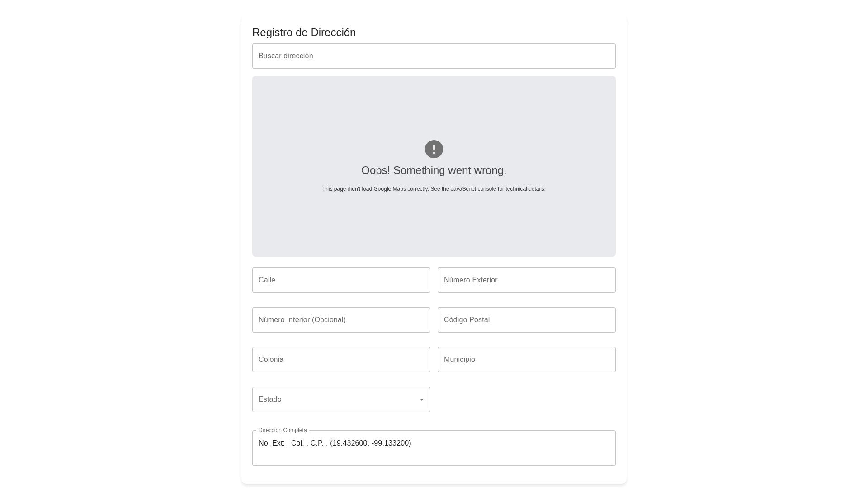Click 'No. Ext:' text in the address box
The image size is (868, 488).
coord(272,443)
